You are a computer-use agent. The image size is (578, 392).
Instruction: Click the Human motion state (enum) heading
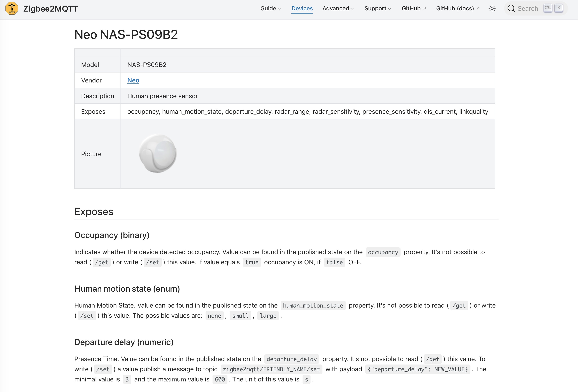pyautogui.click(x=127, y=289)
